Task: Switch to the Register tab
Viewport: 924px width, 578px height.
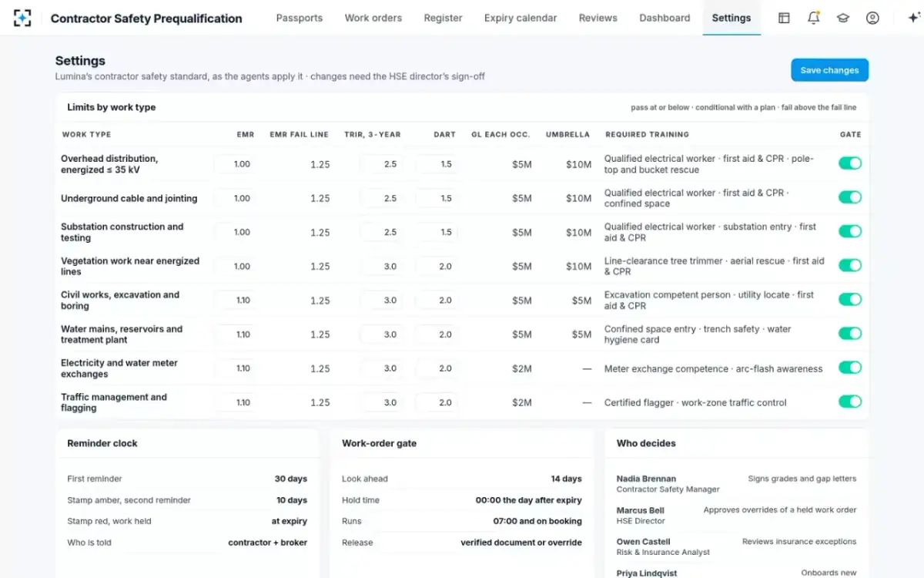Action: [444, 18]
